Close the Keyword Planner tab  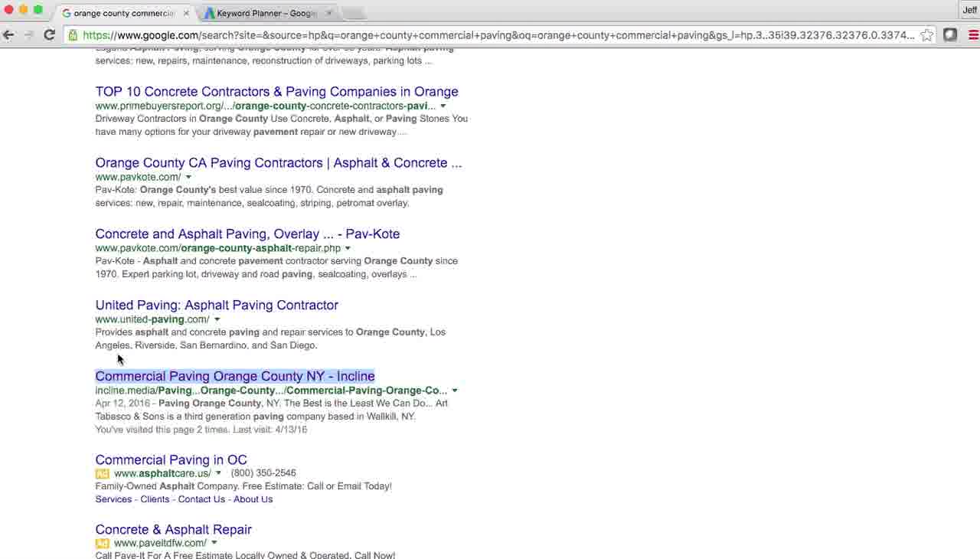pos(329,13)
